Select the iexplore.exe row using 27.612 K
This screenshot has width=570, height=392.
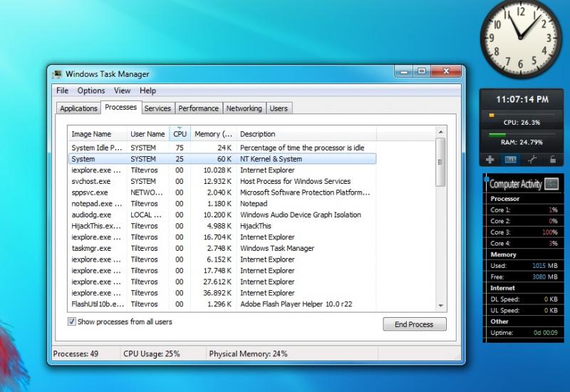point(222,282)
